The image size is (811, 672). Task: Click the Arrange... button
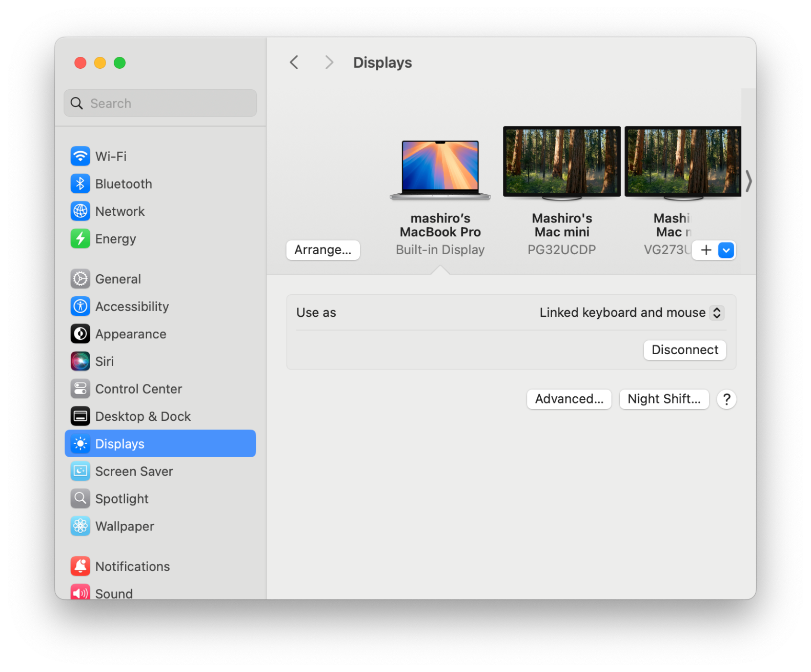[x=323, y=250]
